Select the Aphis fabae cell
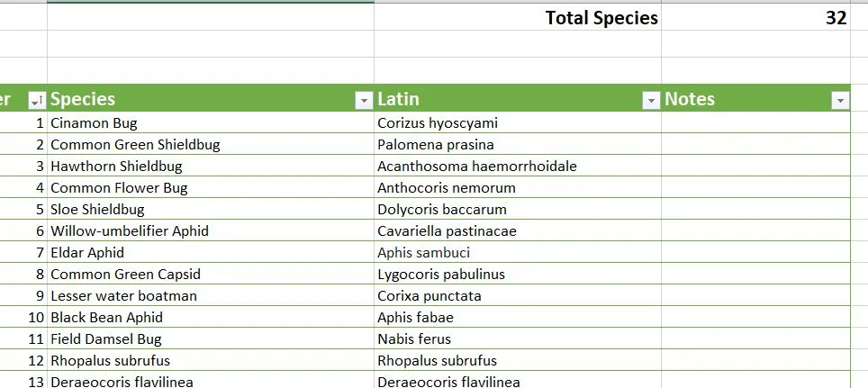This screenshot has width=868, height=388. point(518,317)
